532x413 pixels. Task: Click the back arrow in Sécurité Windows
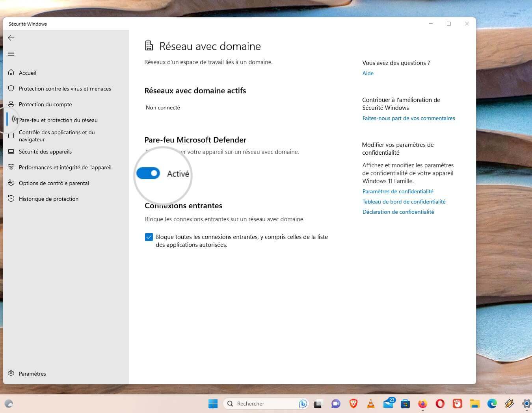tap(11, 38)
